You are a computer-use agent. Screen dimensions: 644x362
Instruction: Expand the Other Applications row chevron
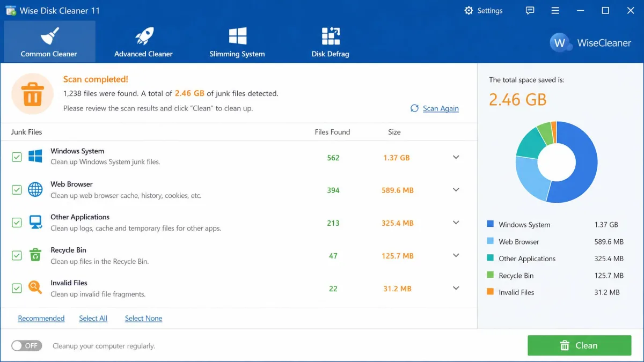pos(456,223)
